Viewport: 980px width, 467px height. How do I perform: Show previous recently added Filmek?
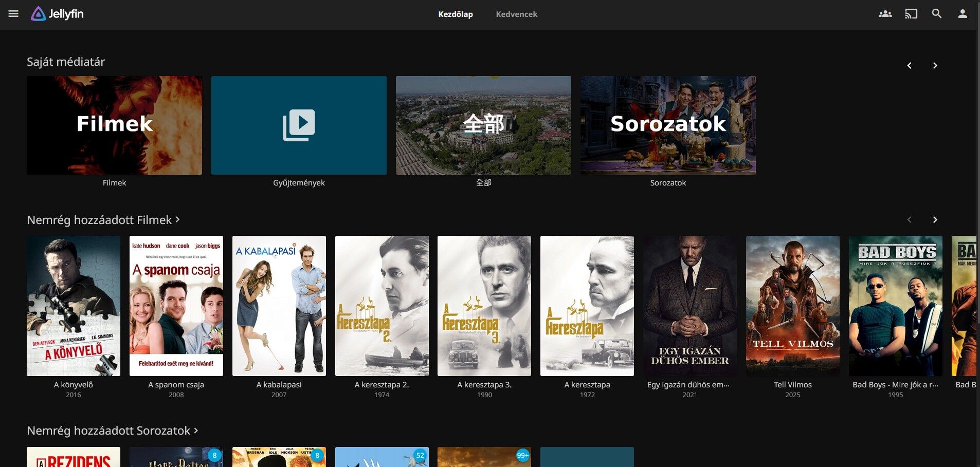coord(910,220)
